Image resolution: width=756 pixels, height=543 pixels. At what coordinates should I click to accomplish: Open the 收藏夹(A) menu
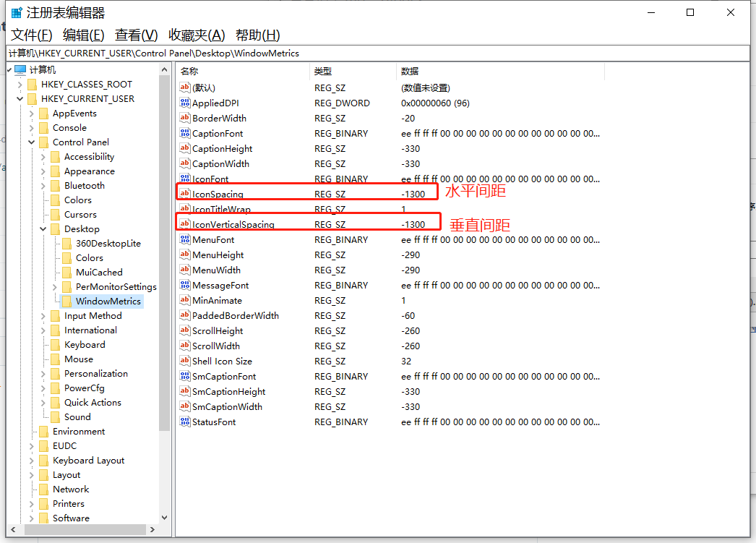pos(197,35)
